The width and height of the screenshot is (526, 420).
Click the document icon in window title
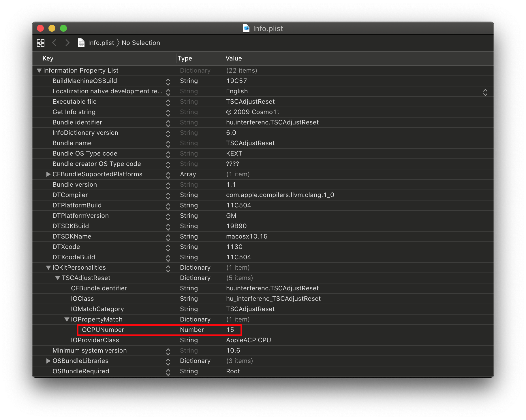click(x=246, y=29)
